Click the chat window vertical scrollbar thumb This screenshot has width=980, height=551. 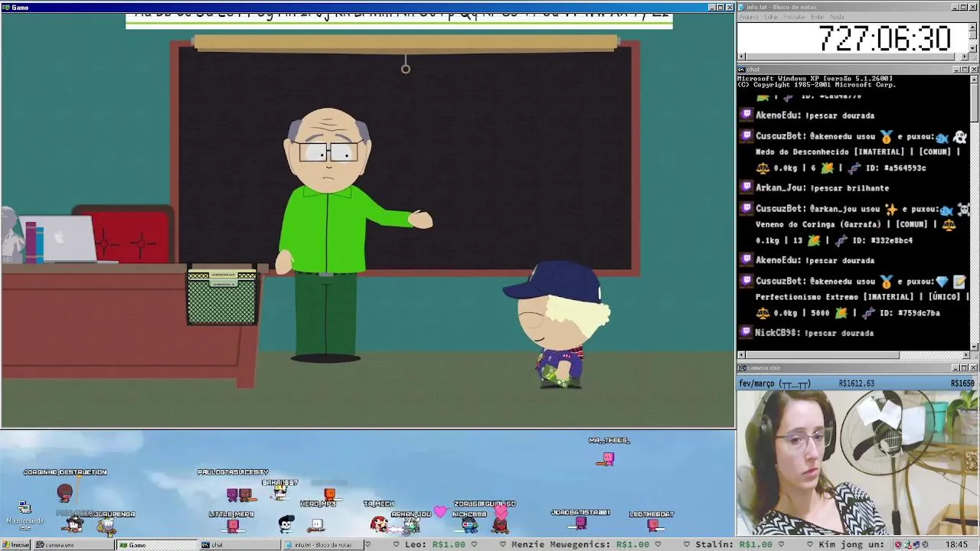(975, 103)
